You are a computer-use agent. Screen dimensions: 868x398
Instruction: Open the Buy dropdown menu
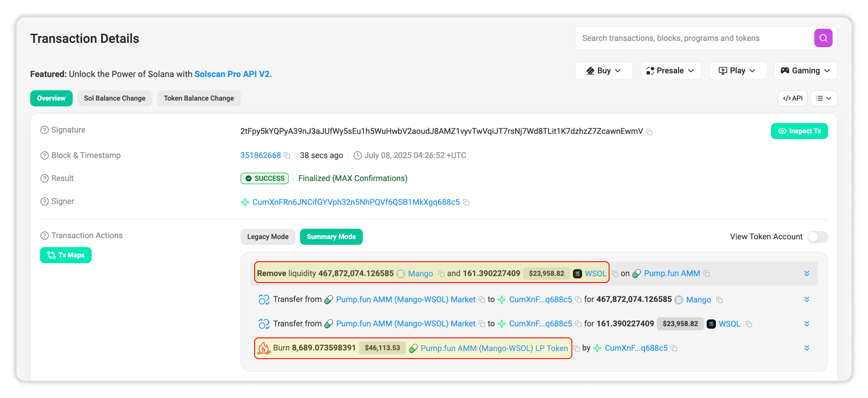(603, 71)
